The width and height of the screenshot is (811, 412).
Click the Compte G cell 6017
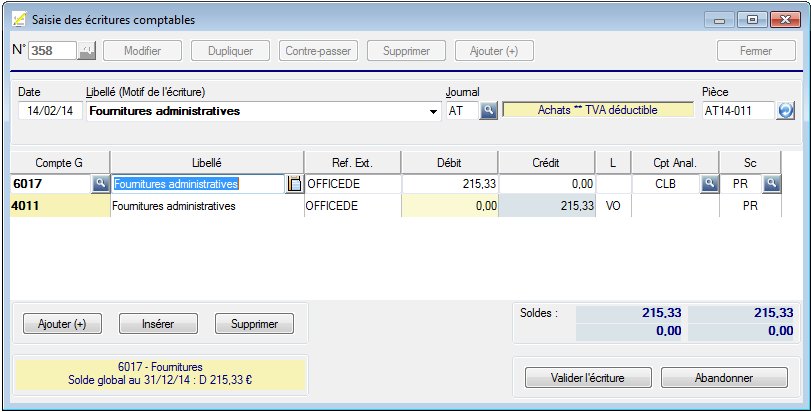(51, 184)
